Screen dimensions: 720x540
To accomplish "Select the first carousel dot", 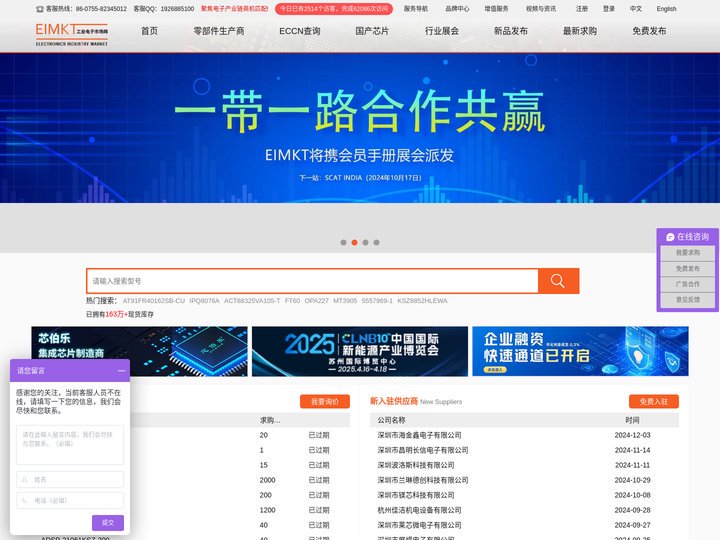I will pos(343,242).
